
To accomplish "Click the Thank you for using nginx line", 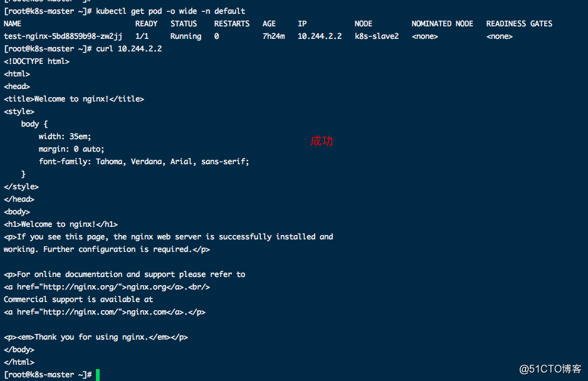I will click(96, 337).
